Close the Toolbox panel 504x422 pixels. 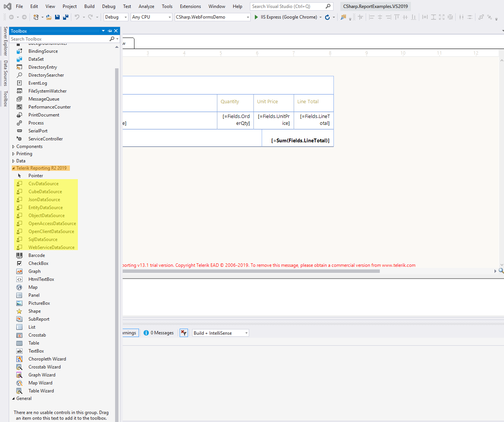(x=116, y=31)
